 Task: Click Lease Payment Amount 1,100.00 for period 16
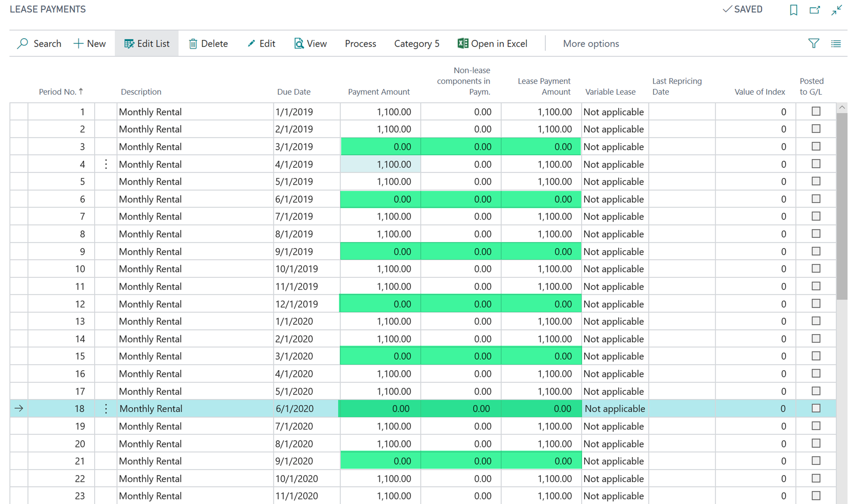pos(541,374)
